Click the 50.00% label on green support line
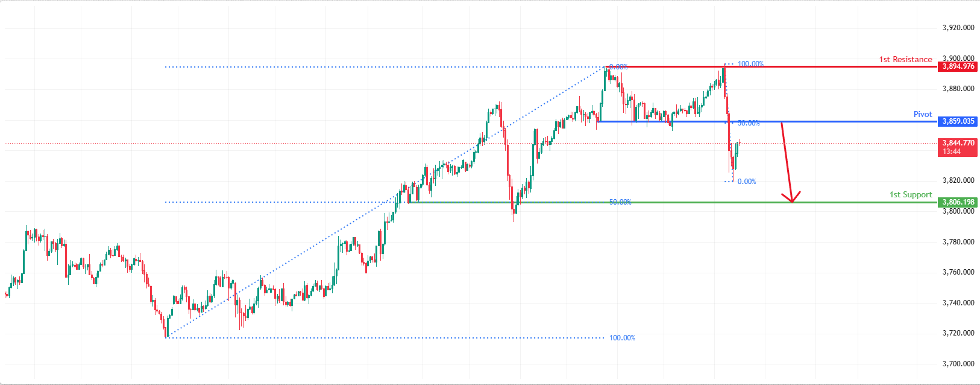 (x=620, y=202)
